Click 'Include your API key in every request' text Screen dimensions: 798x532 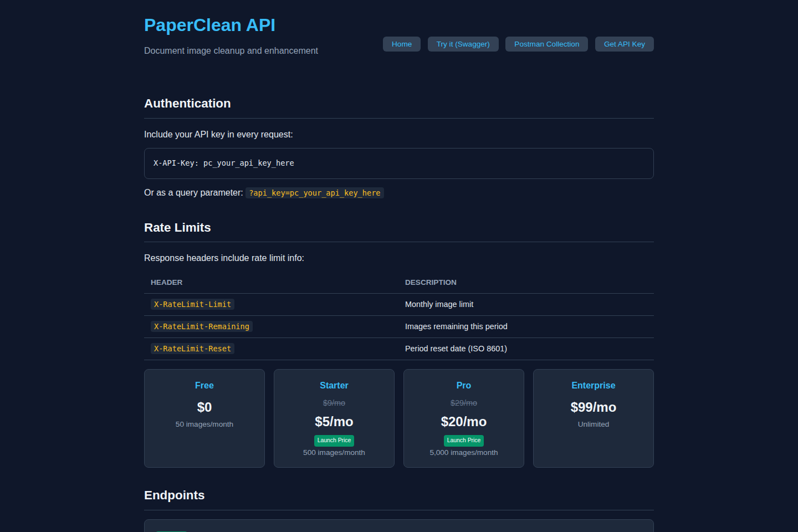(x=218, y=135)
